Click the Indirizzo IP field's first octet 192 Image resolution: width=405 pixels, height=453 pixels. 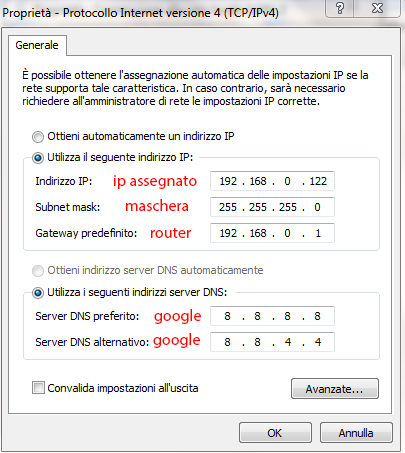pos(228,181)
